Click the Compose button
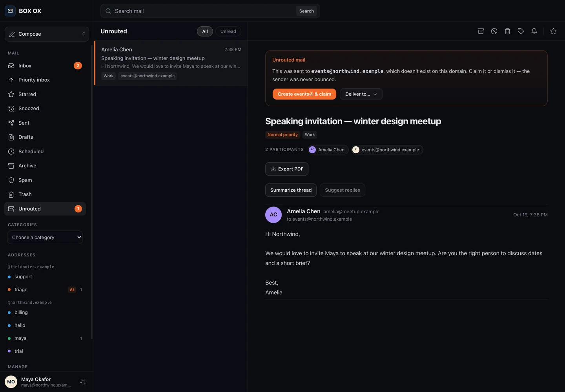 tap(47, 34)
